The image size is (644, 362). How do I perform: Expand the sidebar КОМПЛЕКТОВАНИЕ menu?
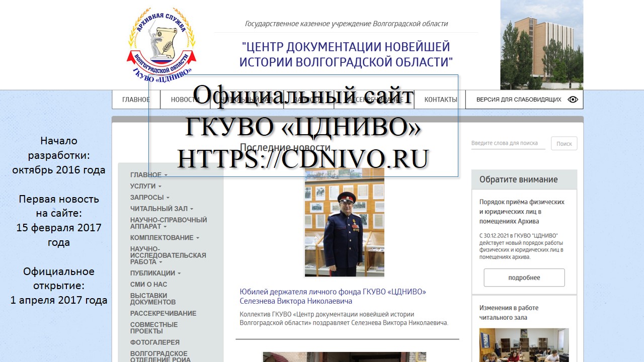[x=165, y=238]
